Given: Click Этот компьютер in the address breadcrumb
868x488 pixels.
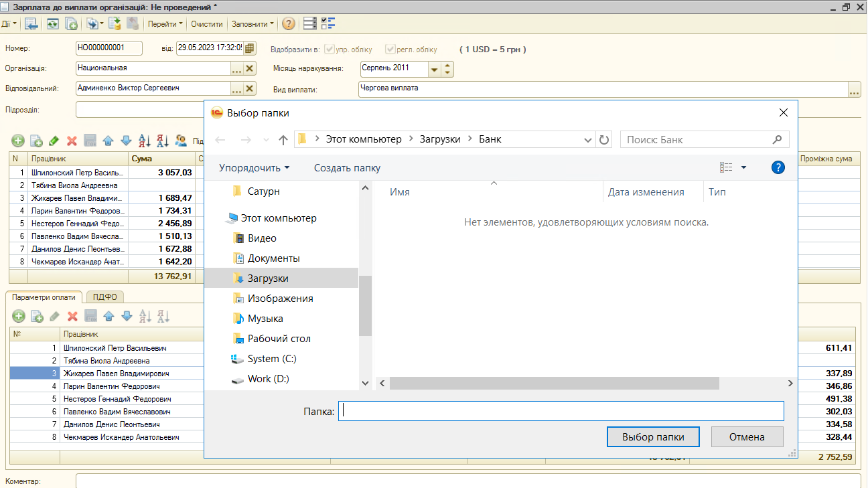Looking at the screenshot, I should click(x=364, y=139).
